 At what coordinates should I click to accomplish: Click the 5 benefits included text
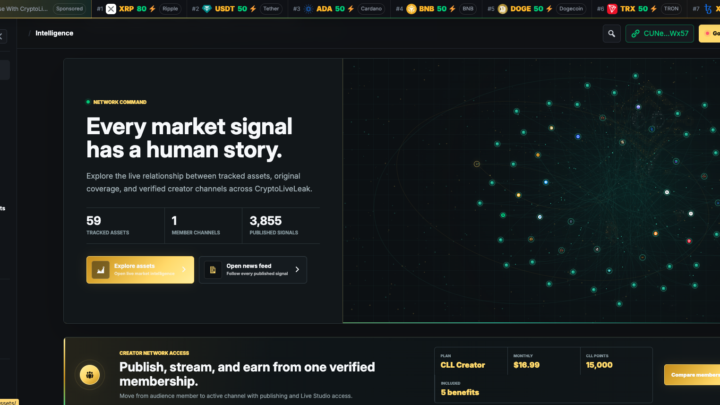coord(460,392)
